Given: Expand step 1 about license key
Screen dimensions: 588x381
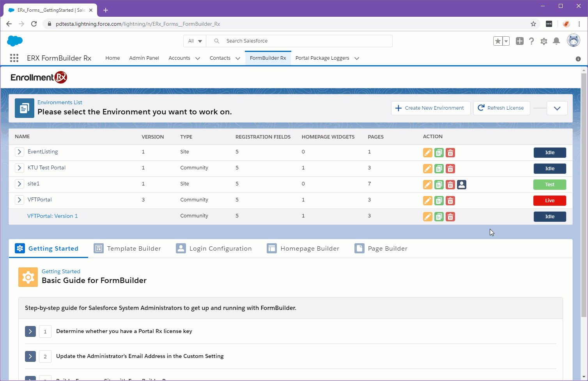Looking at the screenshot, I should pyautogui.click(x=30, y=331).
